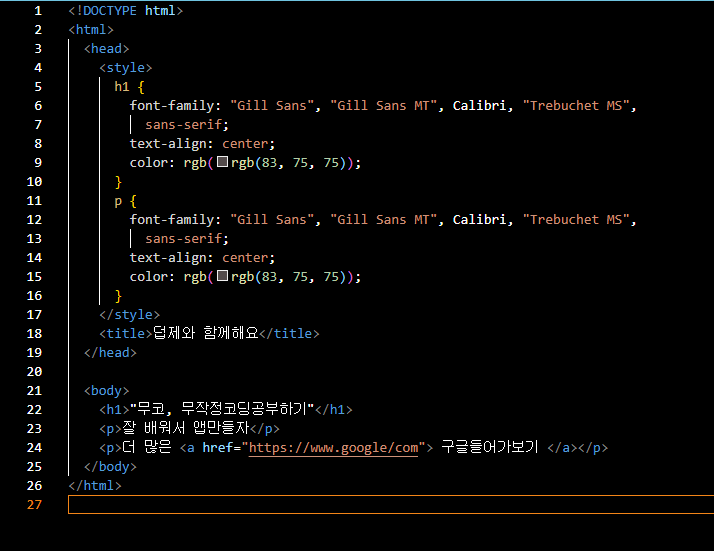Image resolution: width=714 pixels, height=551 pixels.
Task: Place cursor in empty line 27
Action: [391, 505]
